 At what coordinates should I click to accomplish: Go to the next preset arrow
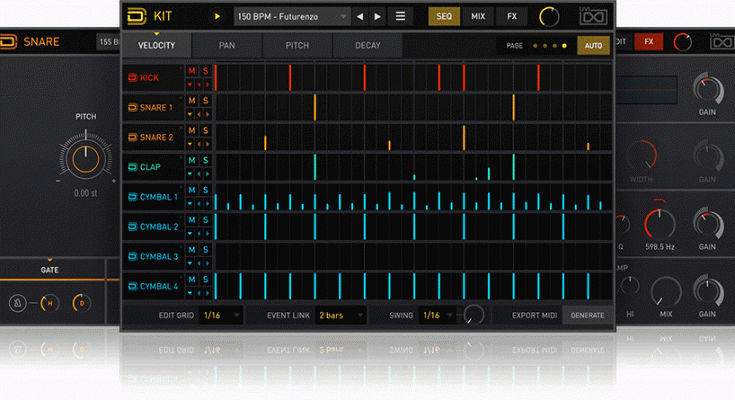pyautogui.click(x=377, y=16)
